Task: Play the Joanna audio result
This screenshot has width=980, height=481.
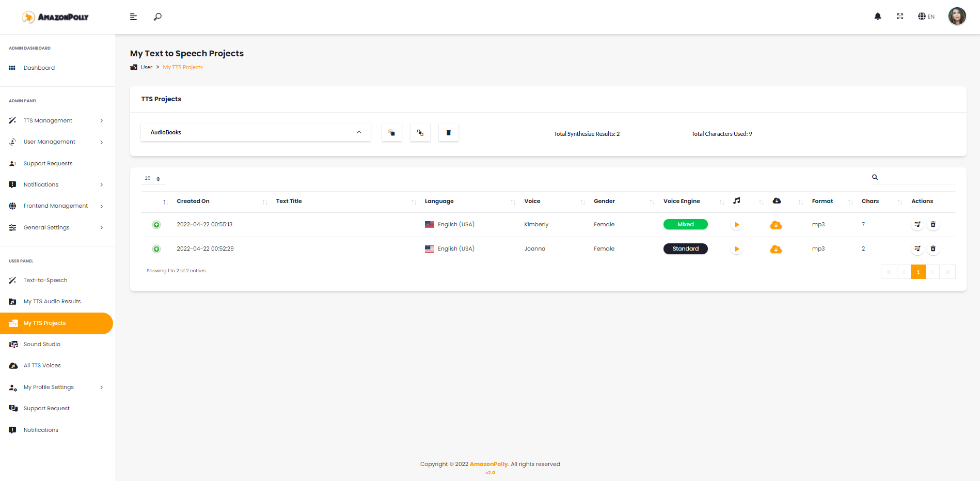Action: pyautogui.click(x=737, y=249)
